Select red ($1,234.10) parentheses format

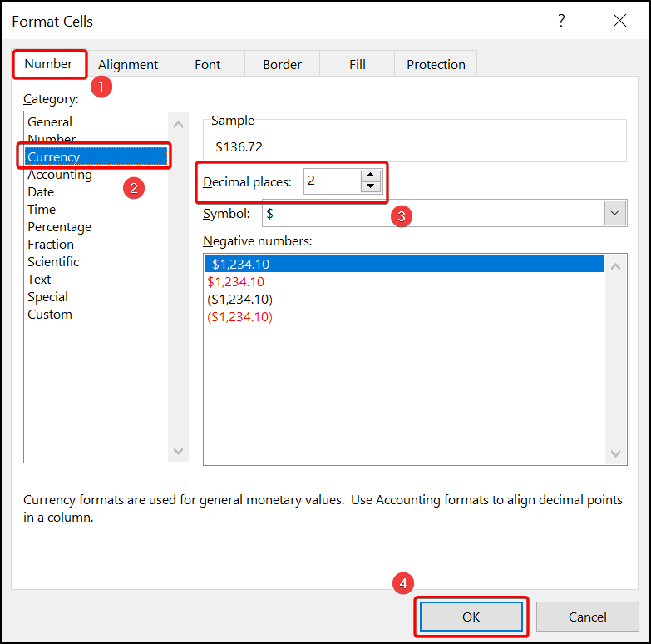coord(239,317)
